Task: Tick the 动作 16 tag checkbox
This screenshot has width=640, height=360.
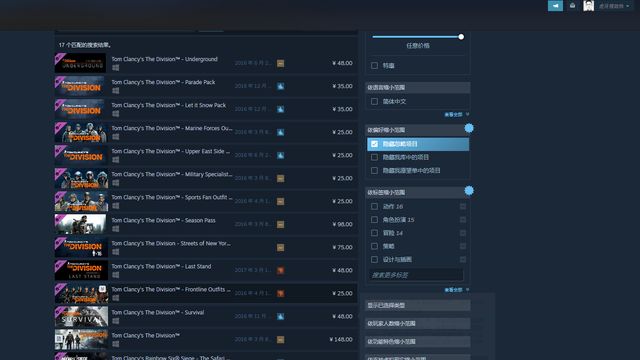Action: click(x=374, y=207)
